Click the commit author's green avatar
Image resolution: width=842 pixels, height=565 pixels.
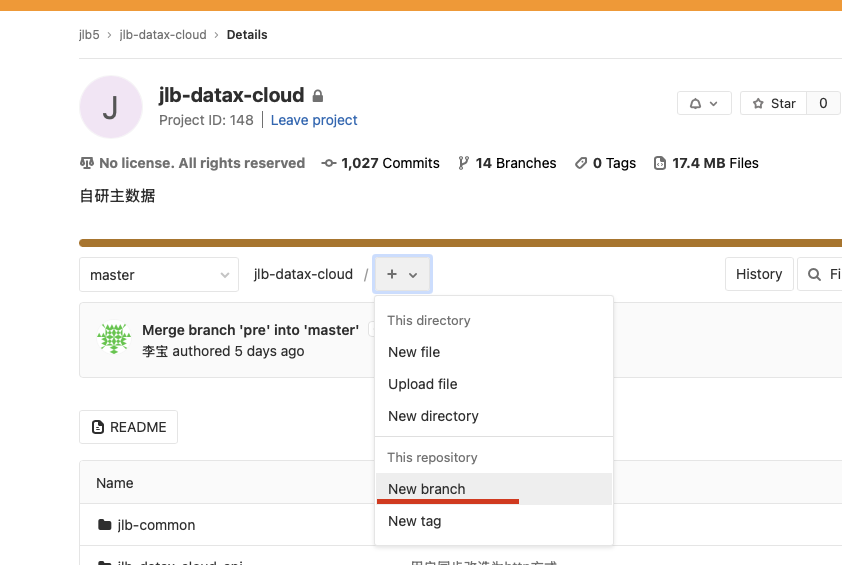[x=114, y=340]
